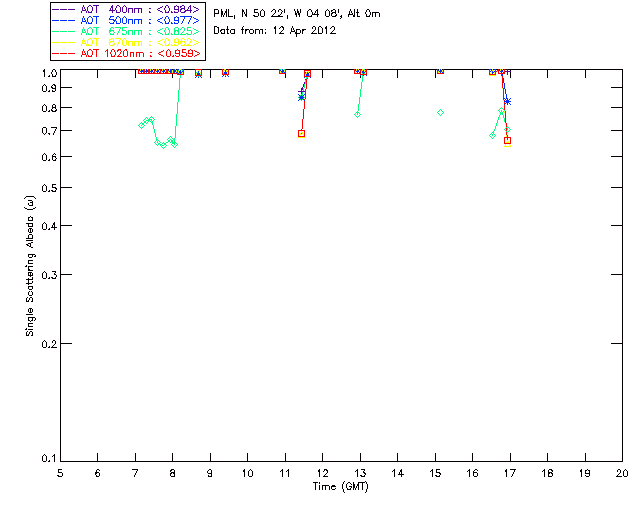This screenshot has height=512, width=640.
Task: Click the x-axis tick label 8
Action: pos(173,473)
